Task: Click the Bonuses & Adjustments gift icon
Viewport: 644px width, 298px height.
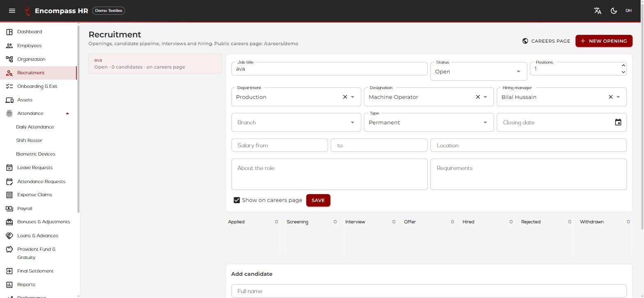Action: (9, 222)
